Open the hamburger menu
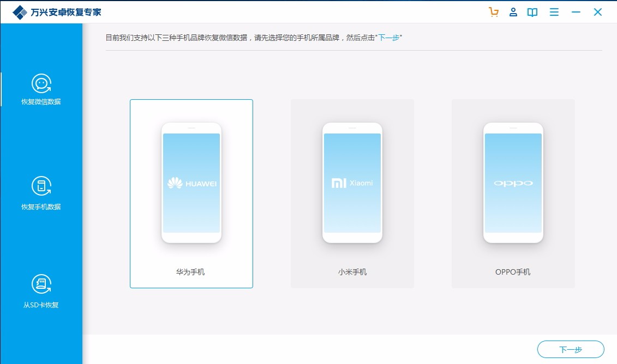This screenshot has width=617, height=364. (x=554, y=12)
